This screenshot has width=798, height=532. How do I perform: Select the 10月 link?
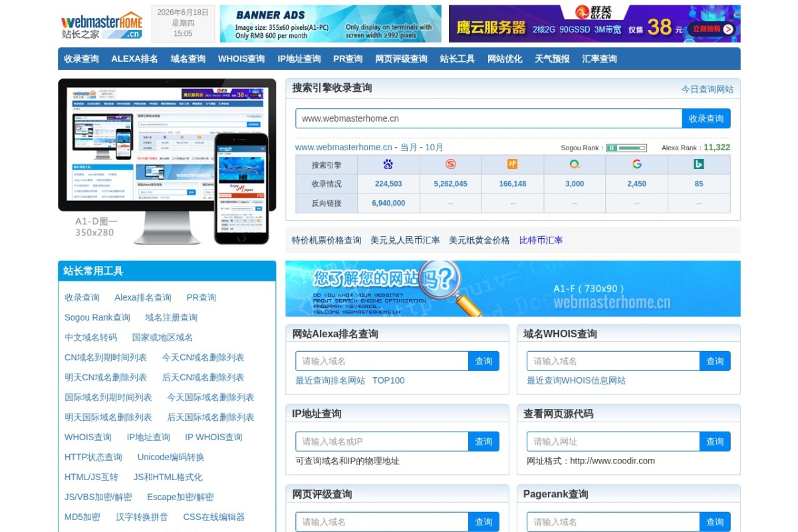pos(434,147)
